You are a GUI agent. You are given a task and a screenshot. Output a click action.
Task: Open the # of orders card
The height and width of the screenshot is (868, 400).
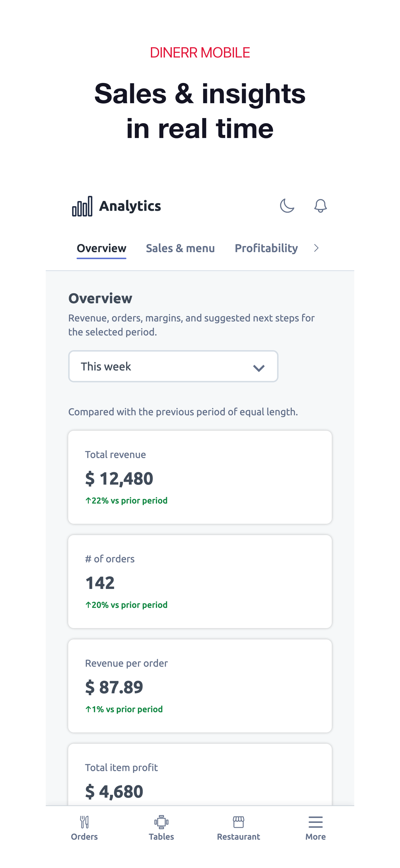200,582
